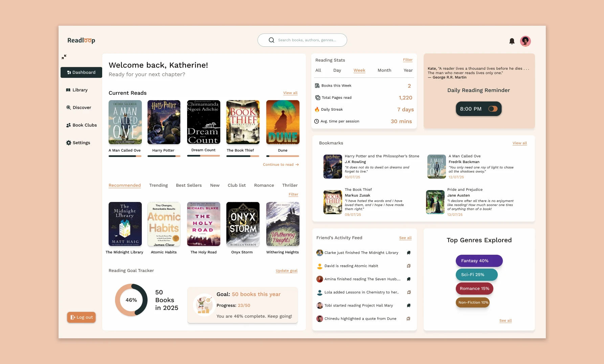The image size is (604, 364).
Task: Click the search magnifier icon
Action: tap(271, 40)
